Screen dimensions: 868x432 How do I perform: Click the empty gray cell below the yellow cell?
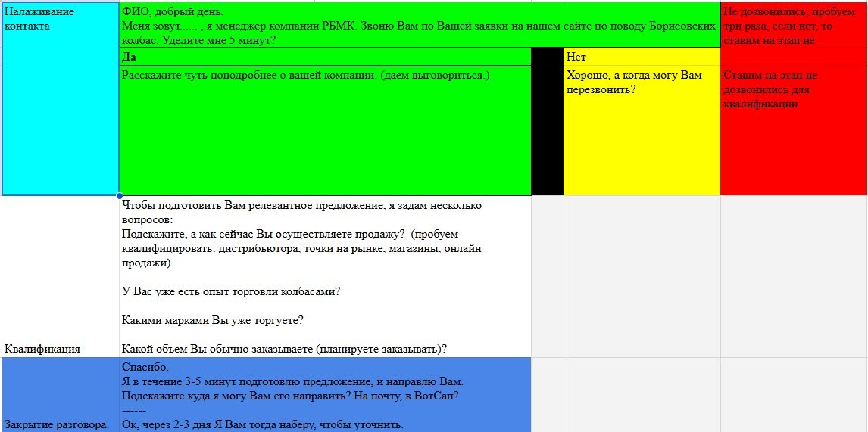click(641, 276)
